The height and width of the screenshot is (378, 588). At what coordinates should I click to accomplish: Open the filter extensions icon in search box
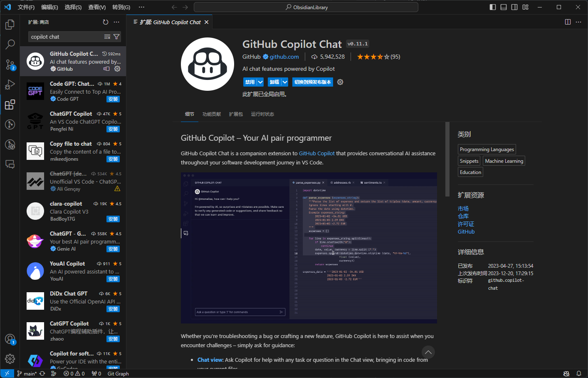117,37
